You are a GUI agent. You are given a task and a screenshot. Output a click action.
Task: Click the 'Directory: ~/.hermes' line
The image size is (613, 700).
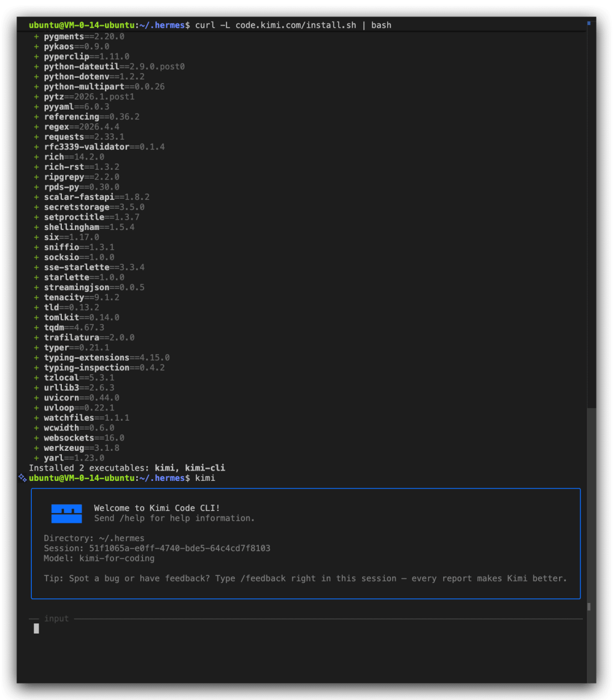[94, 538]
